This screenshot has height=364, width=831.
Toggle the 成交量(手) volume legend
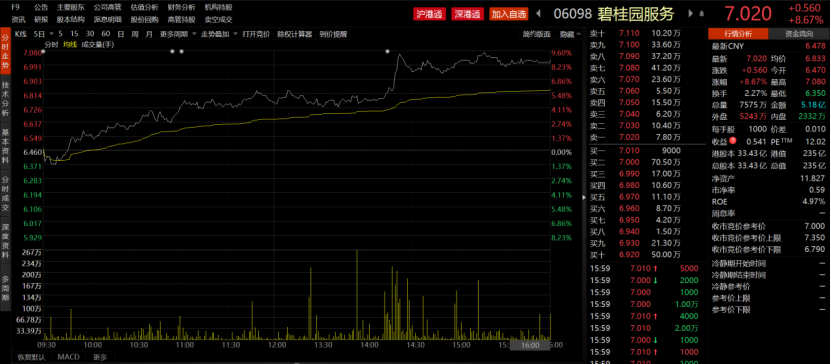pos(98,45)
